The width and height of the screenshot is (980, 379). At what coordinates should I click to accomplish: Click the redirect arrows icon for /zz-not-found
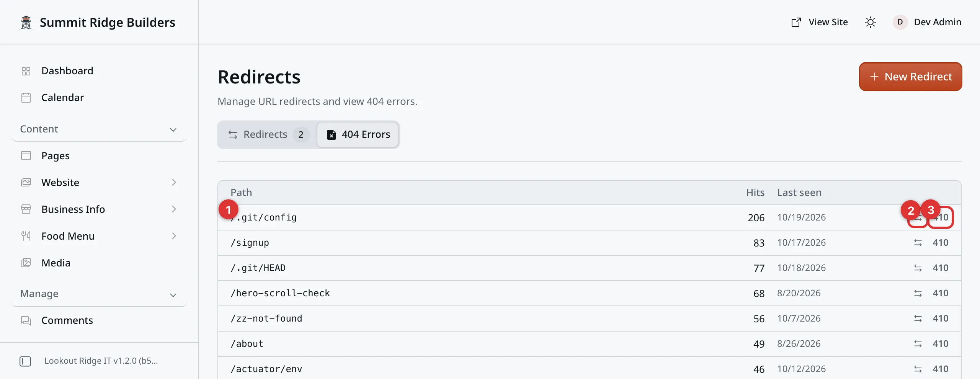918,319
